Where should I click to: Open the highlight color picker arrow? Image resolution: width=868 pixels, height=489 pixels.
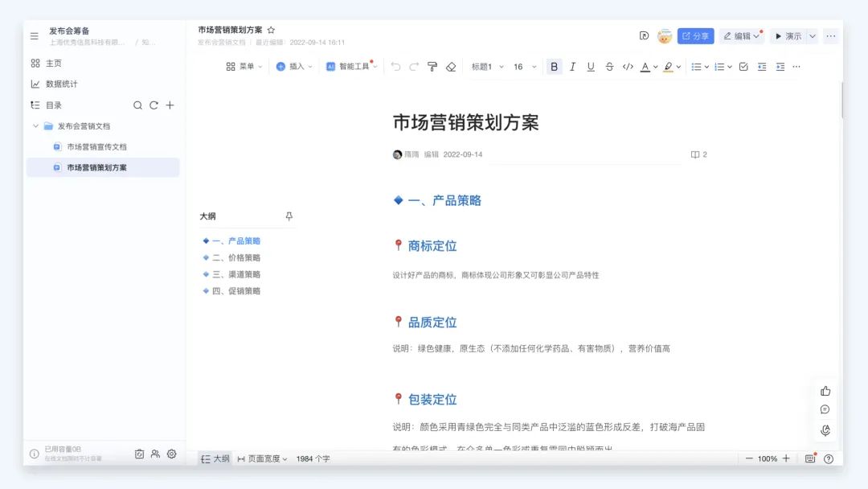[x=678, y=67]
